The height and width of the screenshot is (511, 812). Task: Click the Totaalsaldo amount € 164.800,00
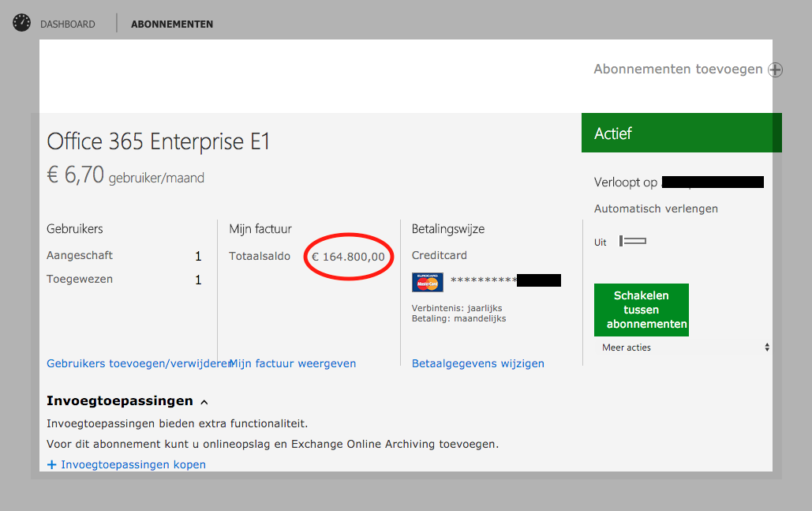[348, 257]
